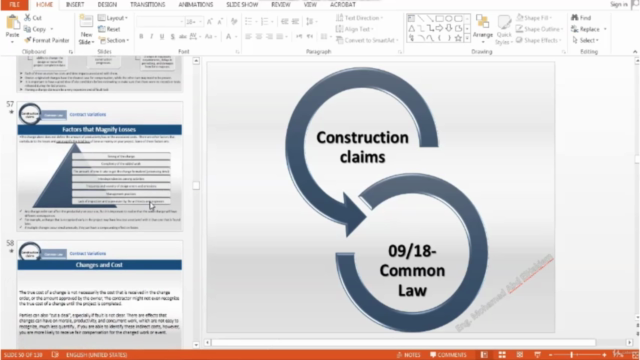The image size is (640, 360).
Task: Switch to Slide Sorter view
Action: [x=502, y=355]
